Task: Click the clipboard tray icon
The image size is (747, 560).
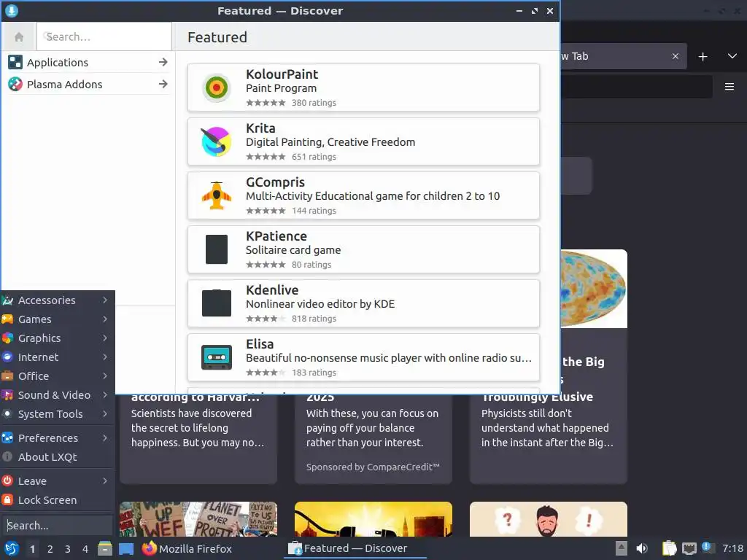Action: pyautogui.click(x=669, y=548)
